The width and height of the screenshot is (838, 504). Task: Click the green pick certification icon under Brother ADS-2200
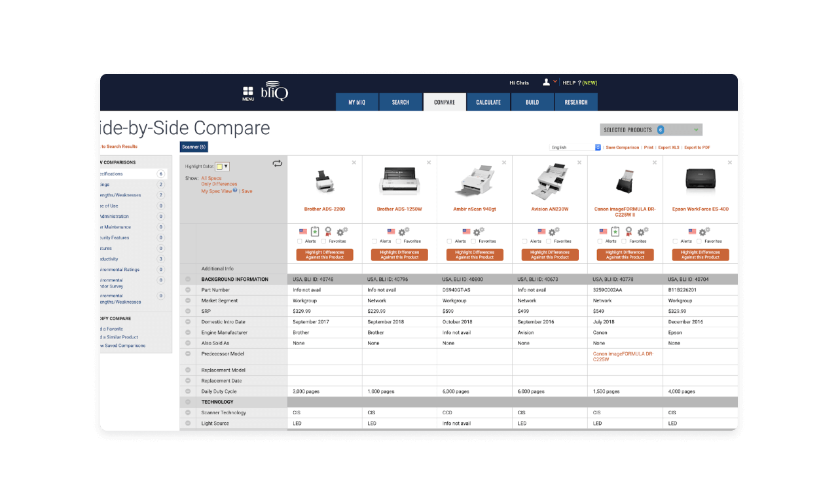point(315,231)
